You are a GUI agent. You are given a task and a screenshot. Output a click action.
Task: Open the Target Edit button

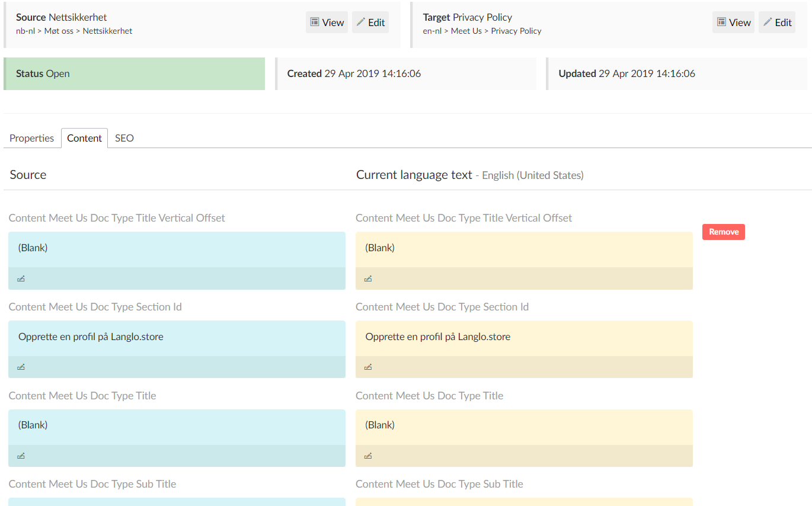point(777,23)
